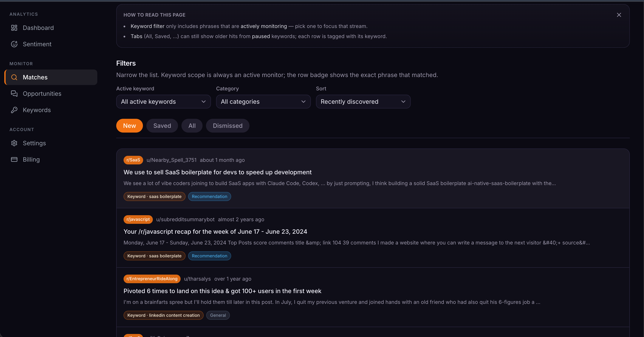The height and width of the screenshot is (337, 644).
Task: Click the Sentiment smiley icon
Action: 14,44
